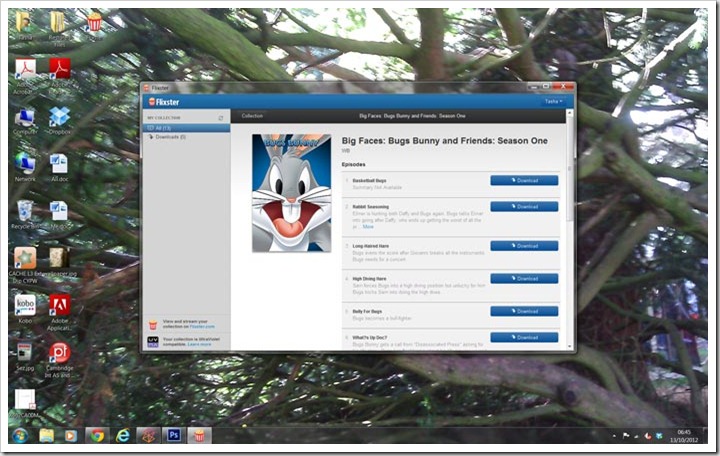Select the High Diving Hare episode title
This screenshot has width=720, height=456.
(x=369, y=279)
